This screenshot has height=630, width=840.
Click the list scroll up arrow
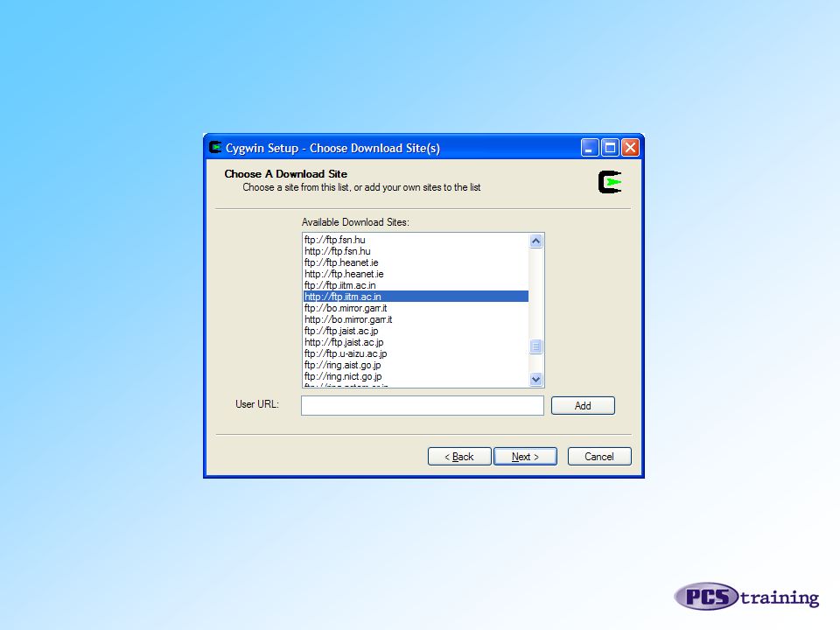(x=535, y=241)
